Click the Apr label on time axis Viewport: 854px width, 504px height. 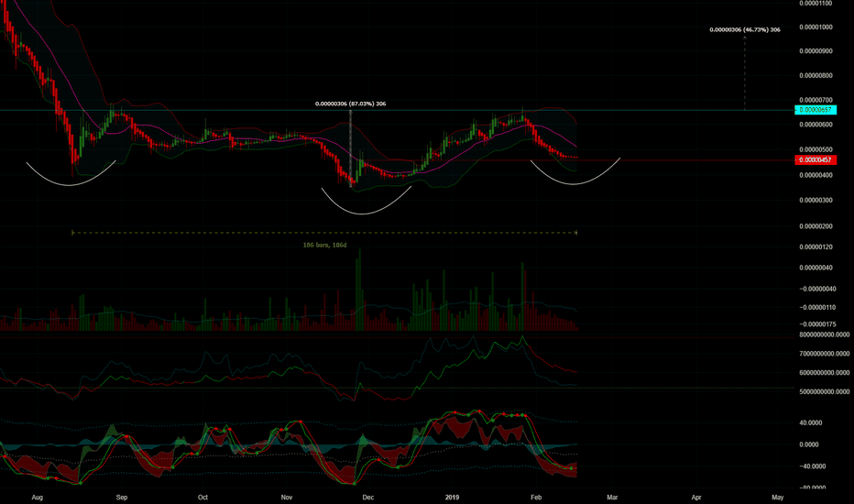(696, 497)
